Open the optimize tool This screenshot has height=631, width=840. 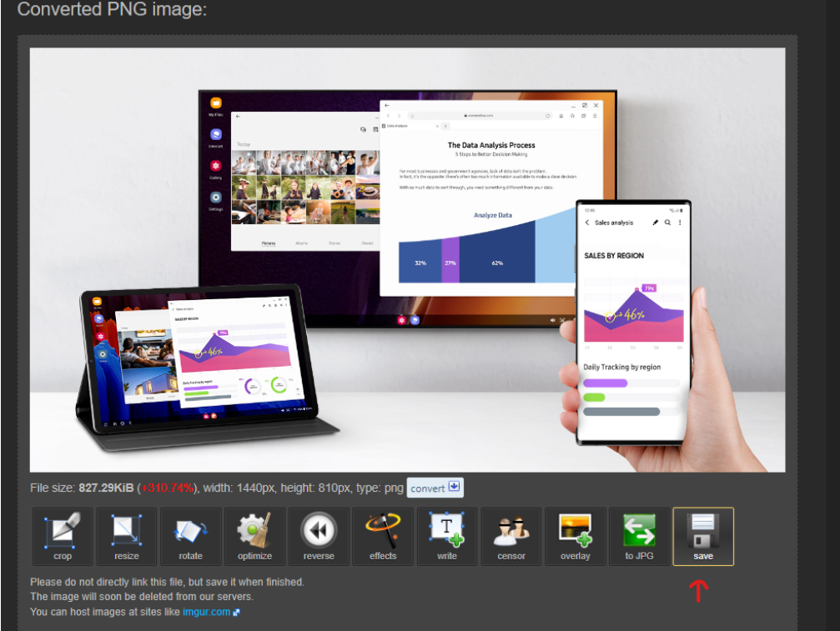(x=254, y=536)
